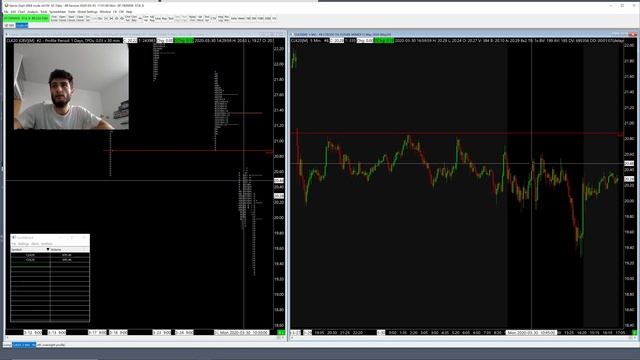Open the Edit menu
This screenshot has height=360, width=640.
13,12
